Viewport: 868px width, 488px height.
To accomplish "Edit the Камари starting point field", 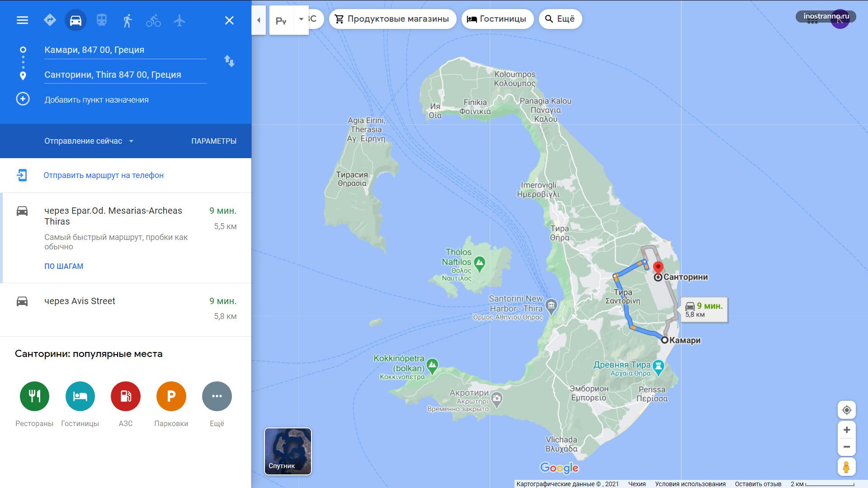I will pyautogui.click(x=126, y=50).
